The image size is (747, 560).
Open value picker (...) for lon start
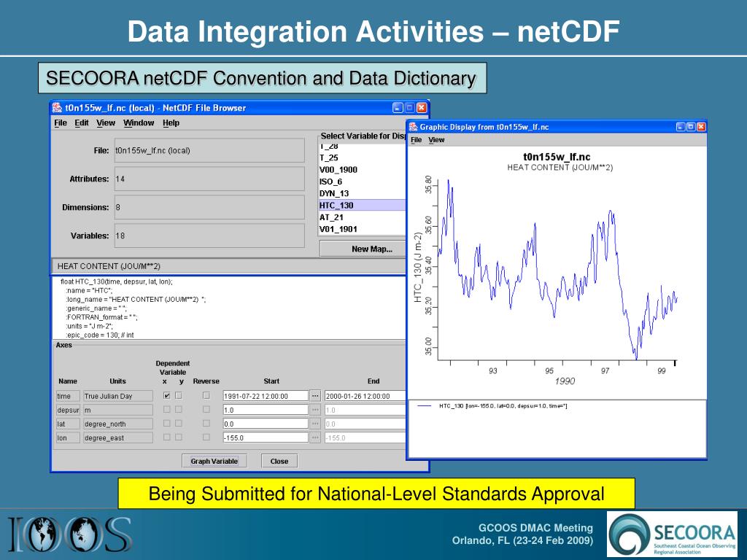[x=315, y=437]
